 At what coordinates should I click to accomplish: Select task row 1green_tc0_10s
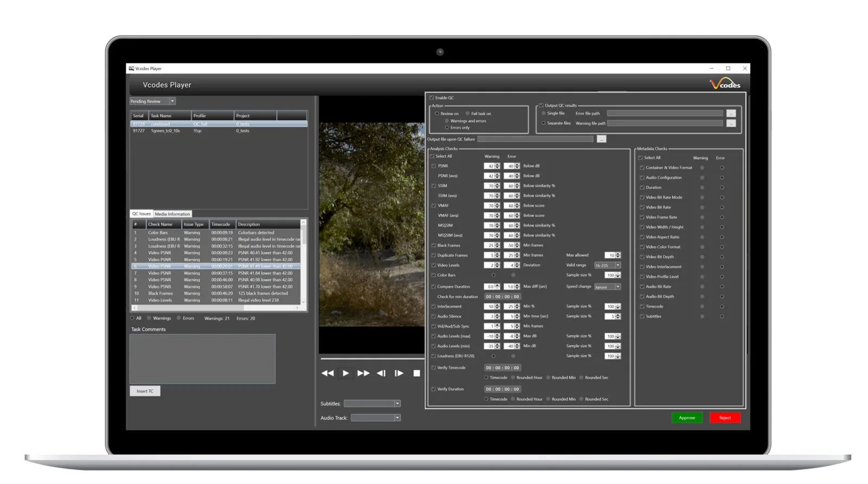click(219, 131)
